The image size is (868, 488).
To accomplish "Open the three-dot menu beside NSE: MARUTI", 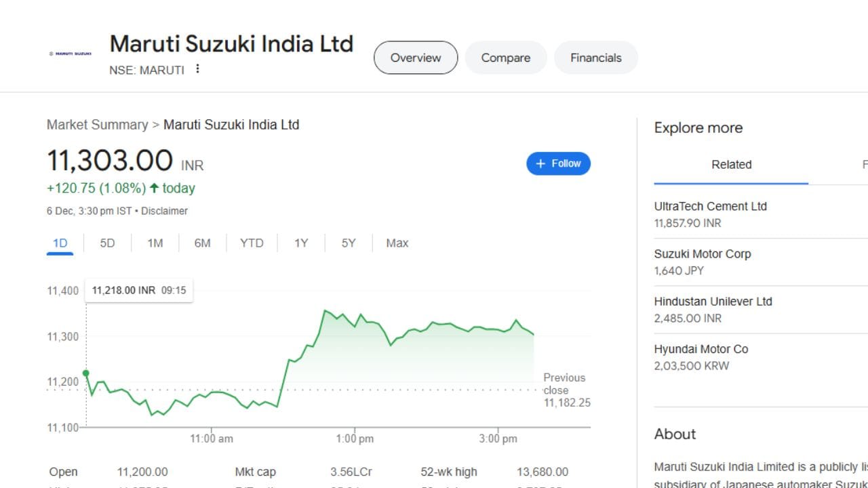I will coord(197,69).
